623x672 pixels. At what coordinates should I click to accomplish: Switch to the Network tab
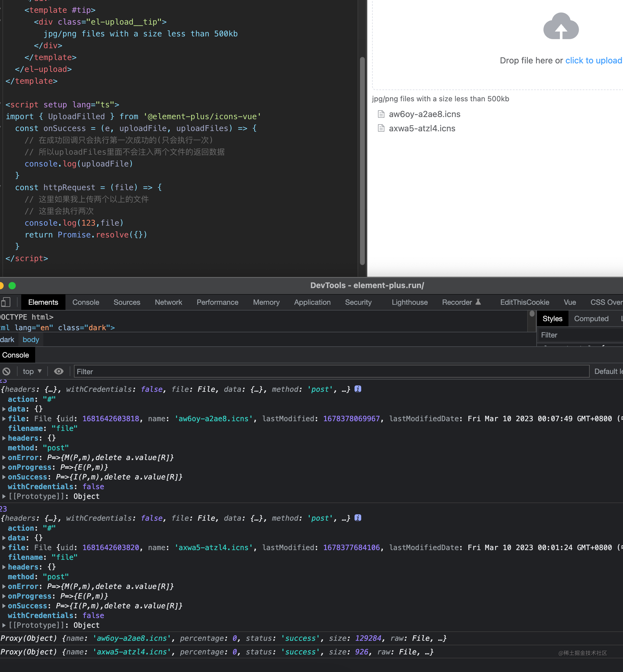point(168,302)
